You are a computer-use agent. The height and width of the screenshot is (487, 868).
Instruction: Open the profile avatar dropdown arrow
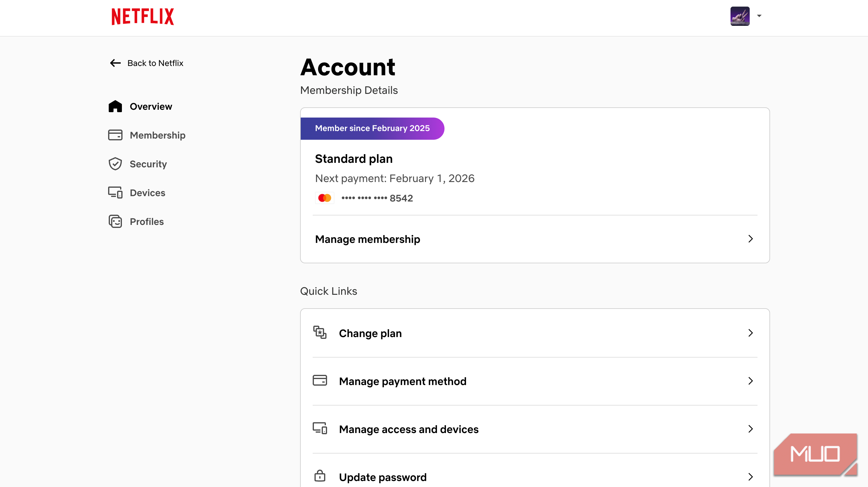(x=759, y=16)
